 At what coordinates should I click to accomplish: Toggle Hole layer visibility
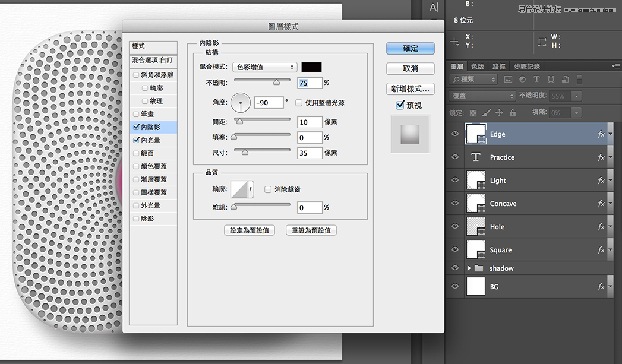(455, 226)
